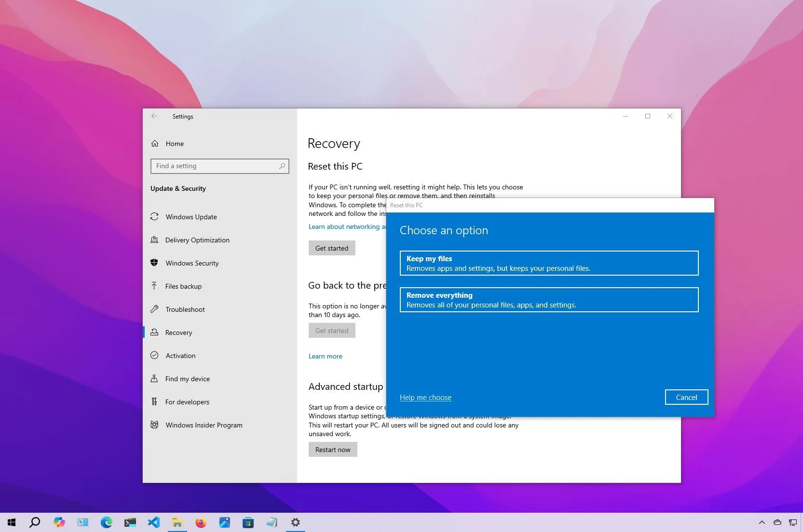803x532 pixels.
Task: Open the Windows Insider Program page
Action: click(x=204, y=425)
